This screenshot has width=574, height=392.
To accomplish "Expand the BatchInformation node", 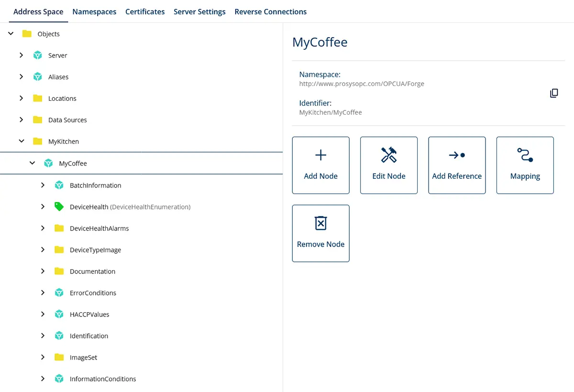I will tap(43, 185).
